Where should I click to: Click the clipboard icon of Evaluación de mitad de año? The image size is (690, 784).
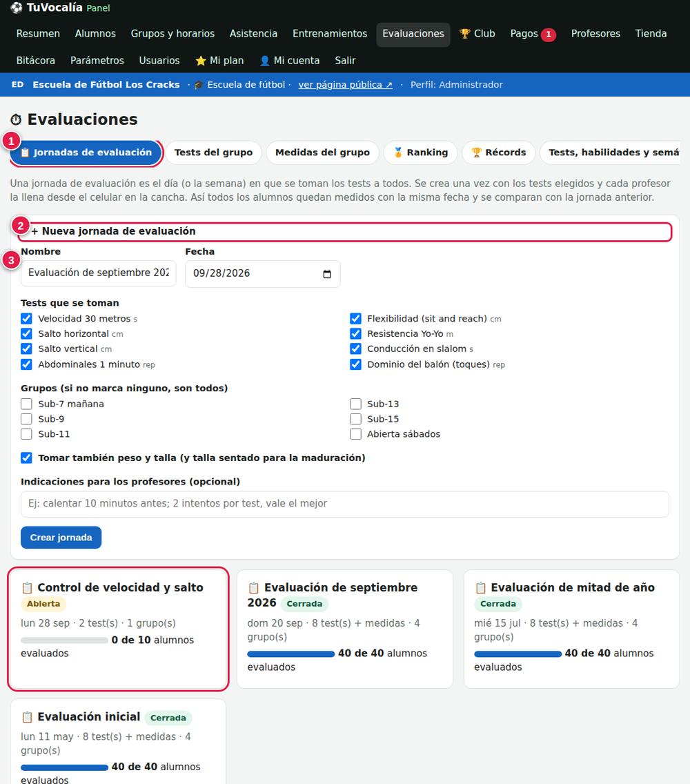[x=480, y=587]
